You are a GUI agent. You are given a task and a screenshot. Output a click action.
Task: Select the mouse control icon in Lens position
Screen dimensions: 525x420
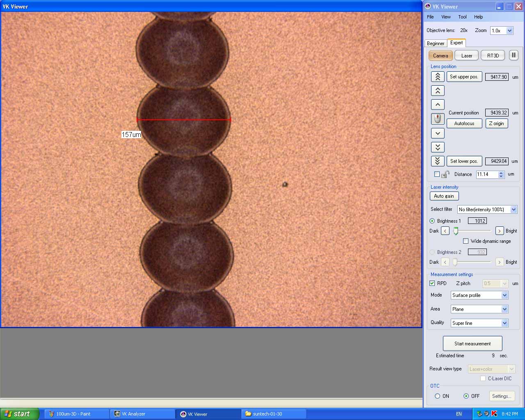437,119
